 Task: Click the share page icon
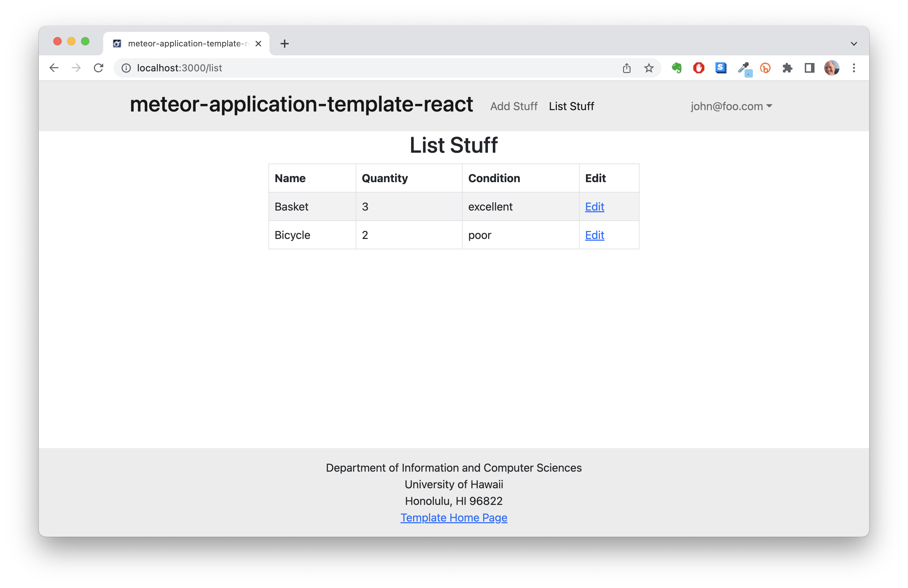click(x=626, y=68)
